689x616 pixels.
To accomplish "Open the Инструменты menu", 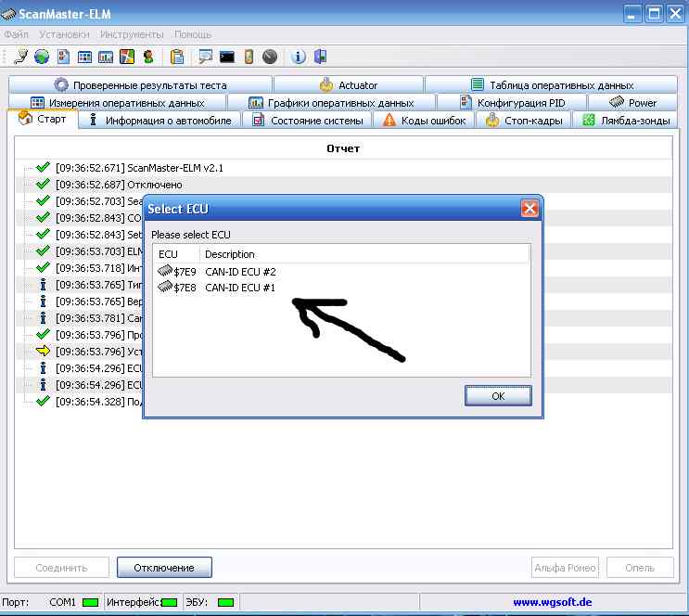I will 132,34.
